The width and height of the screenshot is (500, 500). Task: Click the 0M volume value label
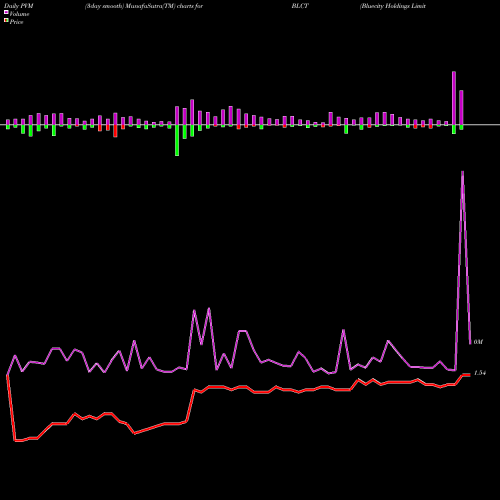coord(478,342)
